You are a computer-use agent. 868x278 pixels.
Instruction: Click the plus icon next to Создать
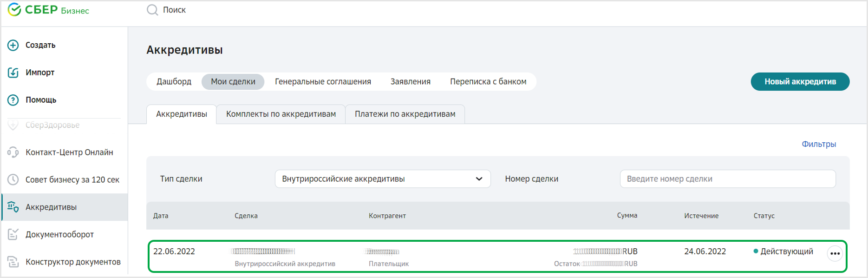tap(13, 45)
